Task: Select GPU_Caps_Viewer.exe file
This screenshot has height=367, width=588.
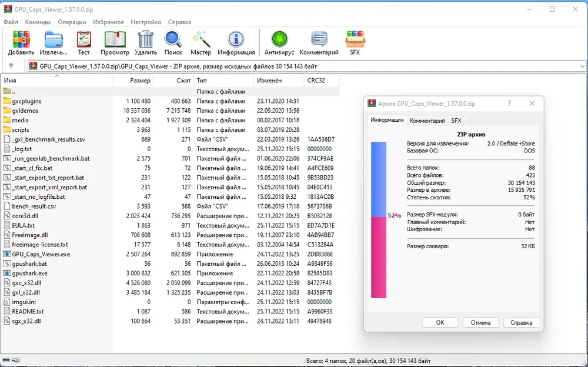Action: pos(41,254)
